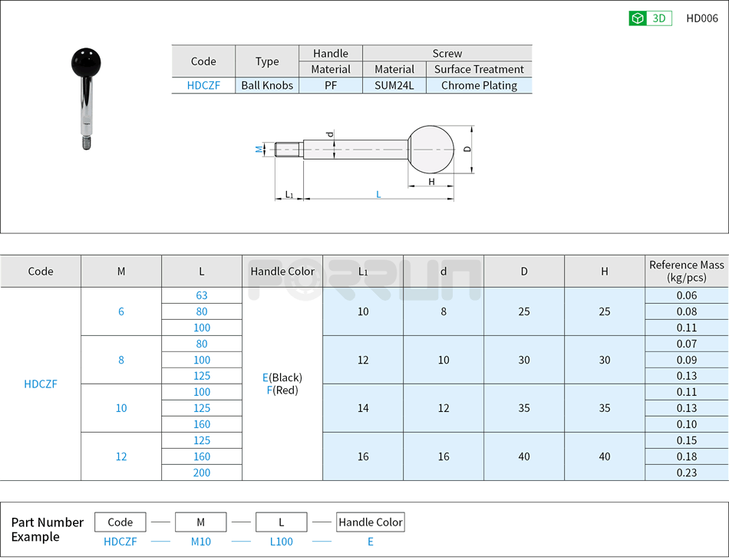Select L value 200 for M12 size
Viewport: 729px width, 560px height.
pyautogui.click(x=201, y=473)
